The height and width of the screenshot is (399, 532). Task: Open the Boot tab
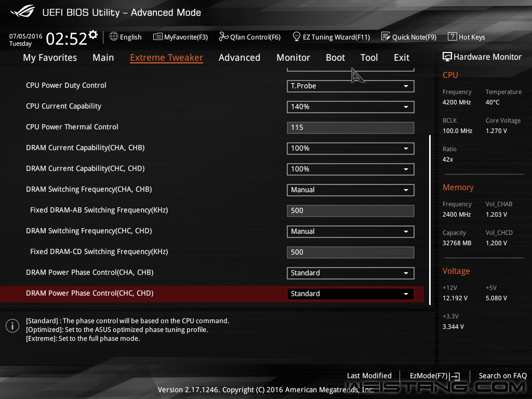(x=335, y=58)
